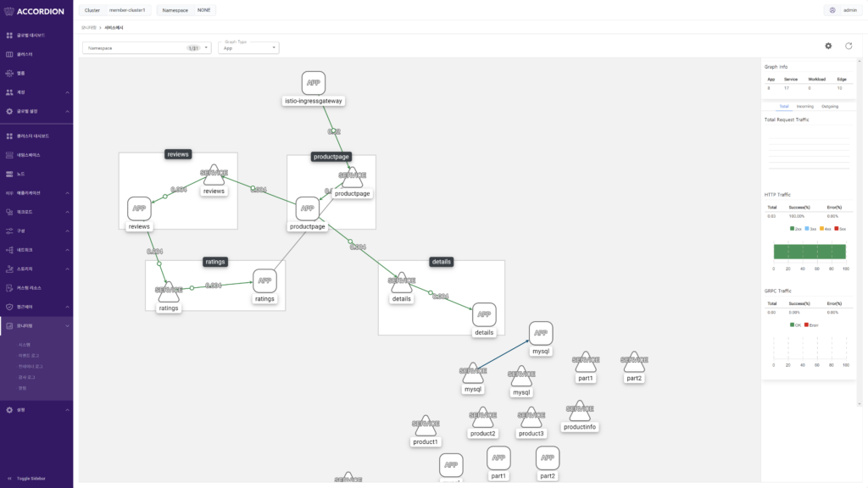Open the 글로벌 대시보드 grid icon
This screenshot has height=488, width=868.
pyautogui.click(x=9, y=36)
